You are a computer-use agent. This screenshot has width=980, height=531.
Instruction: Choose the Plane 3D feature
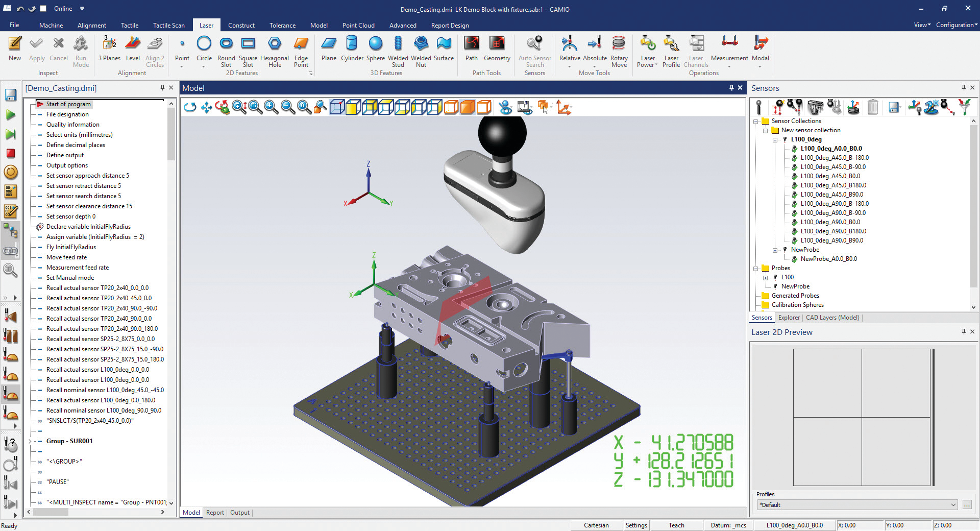(x=329, y=49)
